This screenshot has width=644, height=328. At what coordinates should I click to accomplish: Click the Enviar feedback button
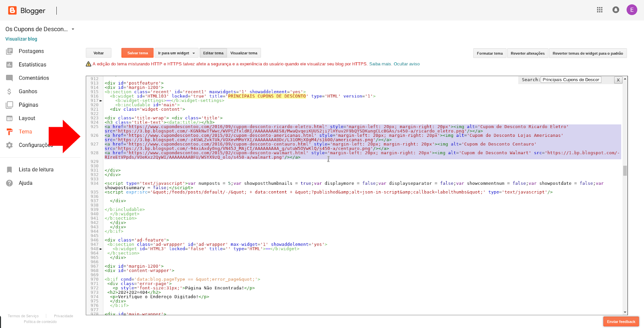coord(621,322)
